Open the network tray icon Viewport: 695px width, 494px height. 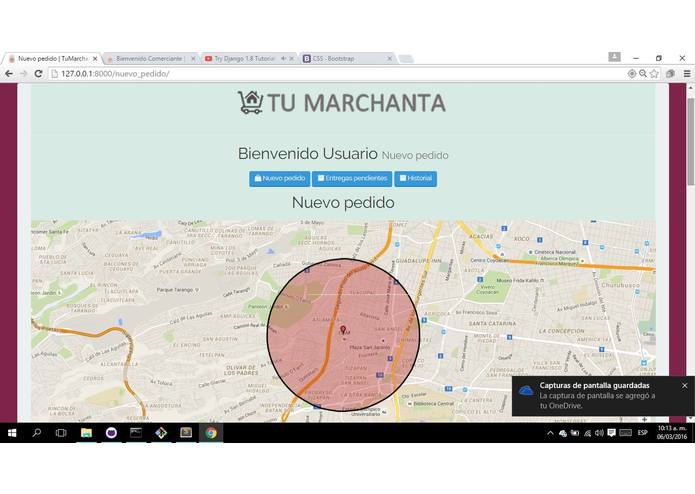[587, 433]
